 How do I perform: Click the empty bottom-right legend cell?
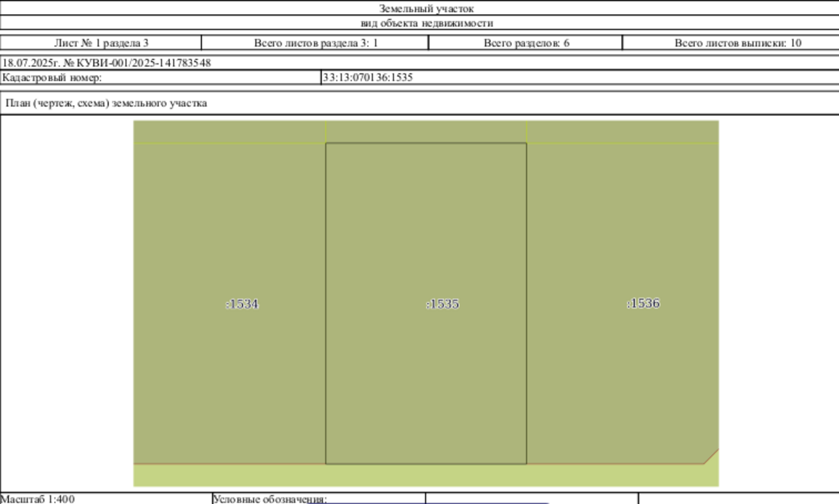(x=739, y=498)
